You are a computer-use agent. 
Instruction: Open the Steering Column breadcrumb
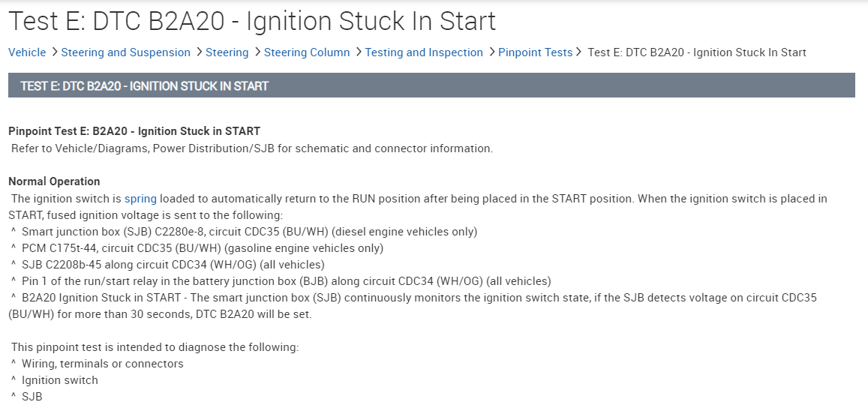pyautogui.click(x=307, y=52)
